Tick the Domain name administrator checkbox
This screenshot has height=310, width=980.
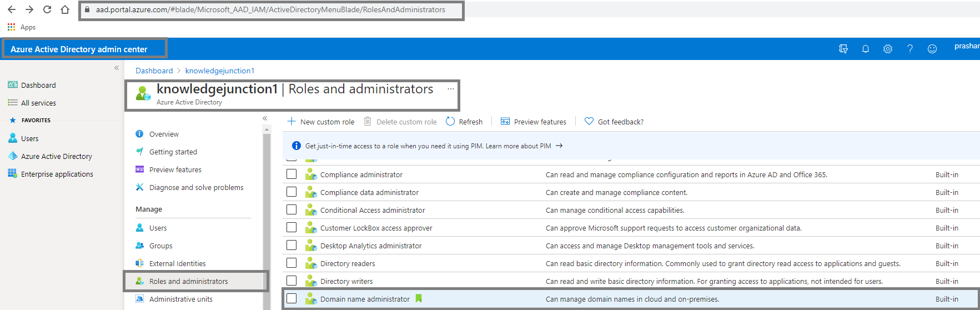(x=292, y=298)
